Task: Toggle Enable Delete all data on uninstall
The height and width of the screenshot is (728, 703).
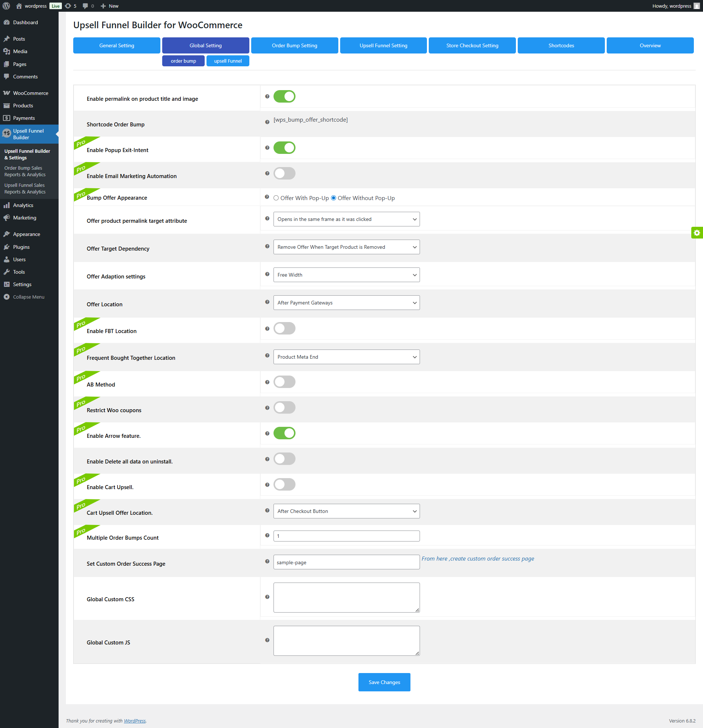Action: (284, 459)
